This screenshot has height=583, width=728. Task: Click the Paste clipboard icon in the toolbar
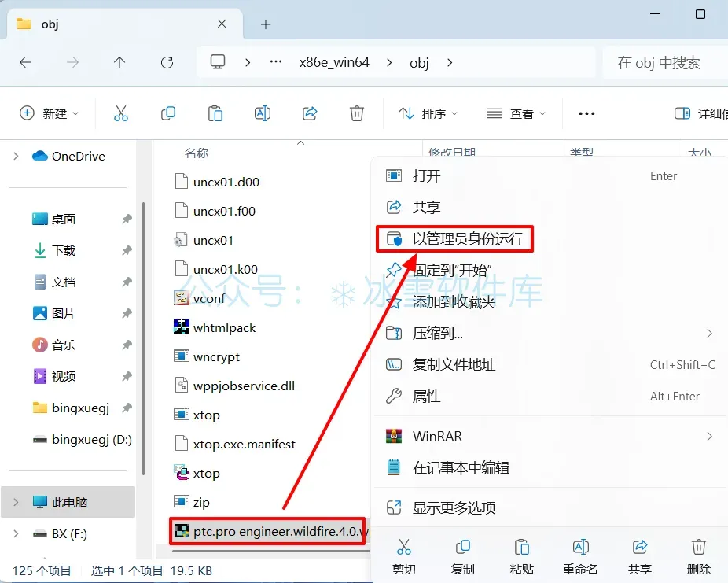point(215,113)
